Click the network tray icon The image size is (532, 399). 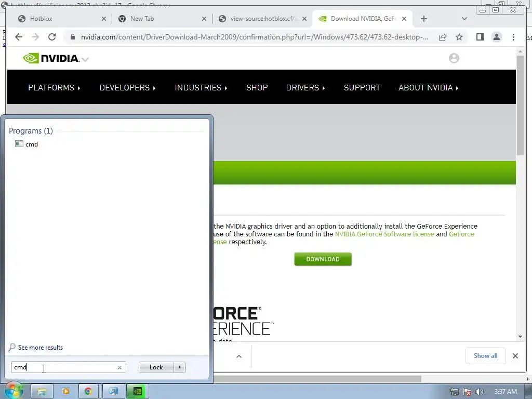pos(454,392)
